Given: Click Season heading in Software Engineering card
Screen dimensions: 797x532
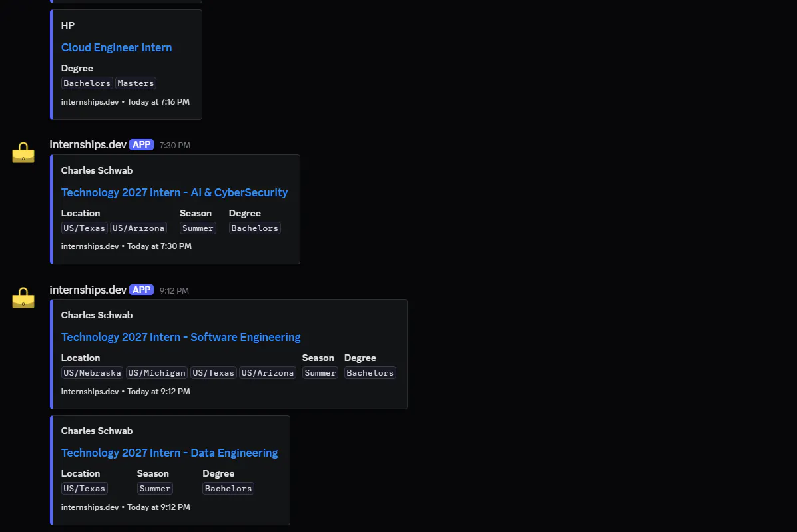Looking at the screenshot, I should pos(318,358).
